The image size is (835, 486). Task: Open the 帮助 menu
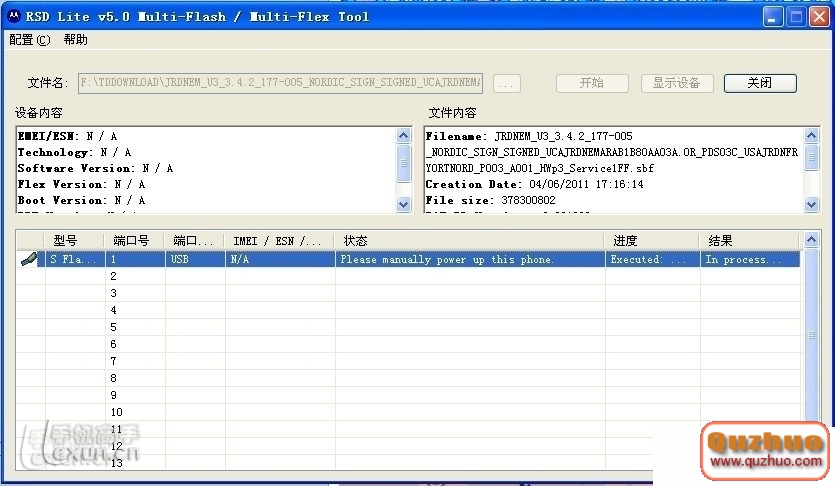coord(76,40)
